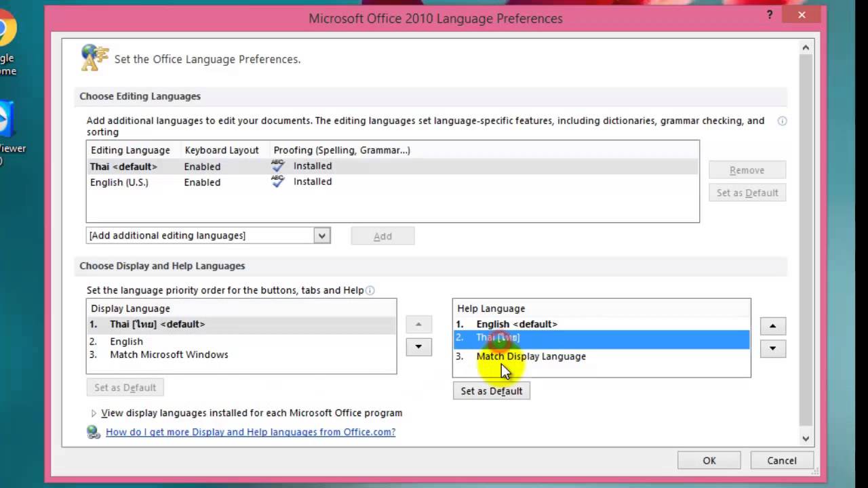Image resolution: width=868 pixels, height=488 pixels.
Task: Click the Add button
Action: 382,236
